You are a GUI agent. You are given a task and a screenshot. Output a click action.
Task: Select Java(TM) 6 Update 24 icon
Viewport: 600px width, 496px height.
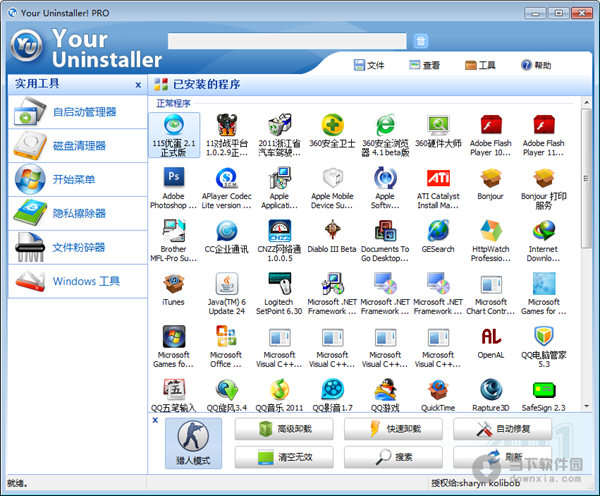[x=227, y=294]
